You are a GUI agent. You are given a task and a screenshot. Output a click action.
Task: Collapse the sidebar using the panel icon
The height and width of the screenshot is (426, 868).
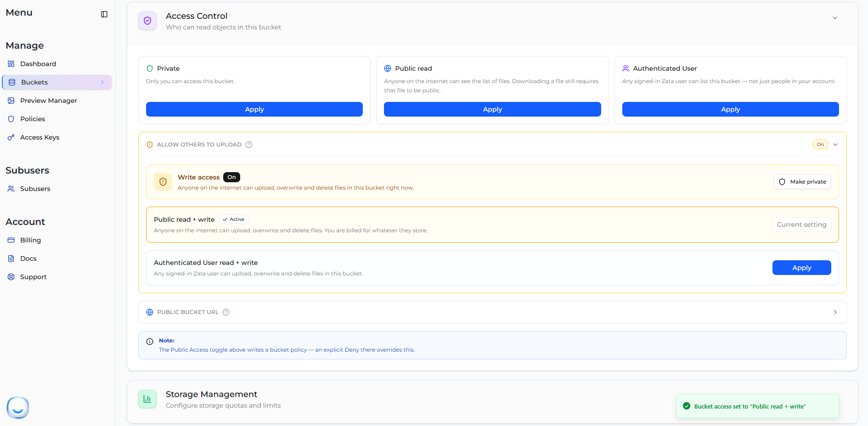104,14
